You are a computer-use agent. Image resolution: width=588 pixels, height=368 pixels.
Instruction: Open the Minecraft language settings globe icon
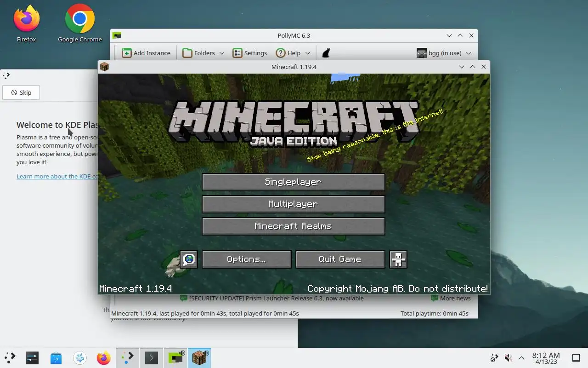point(189,259)
